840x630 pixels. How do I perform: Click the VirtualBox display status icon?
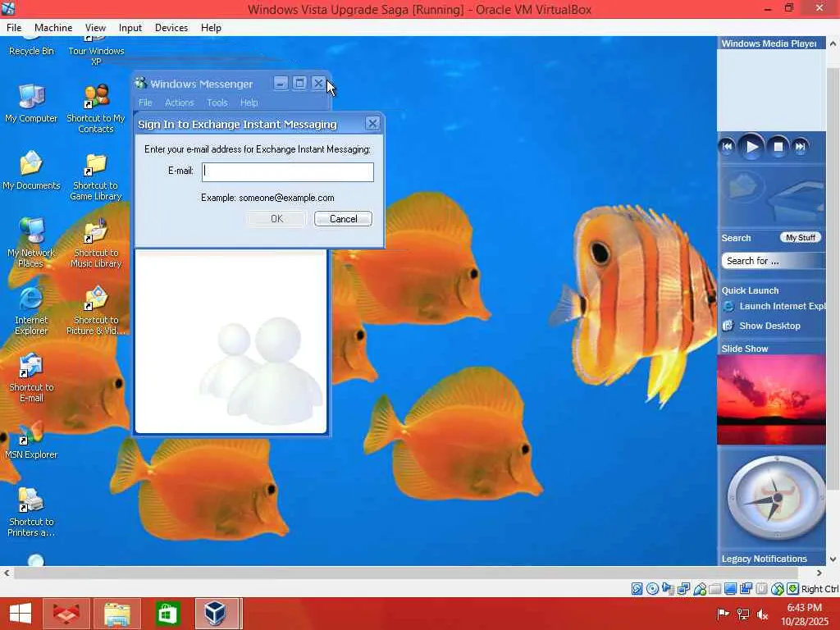(730, 589)
